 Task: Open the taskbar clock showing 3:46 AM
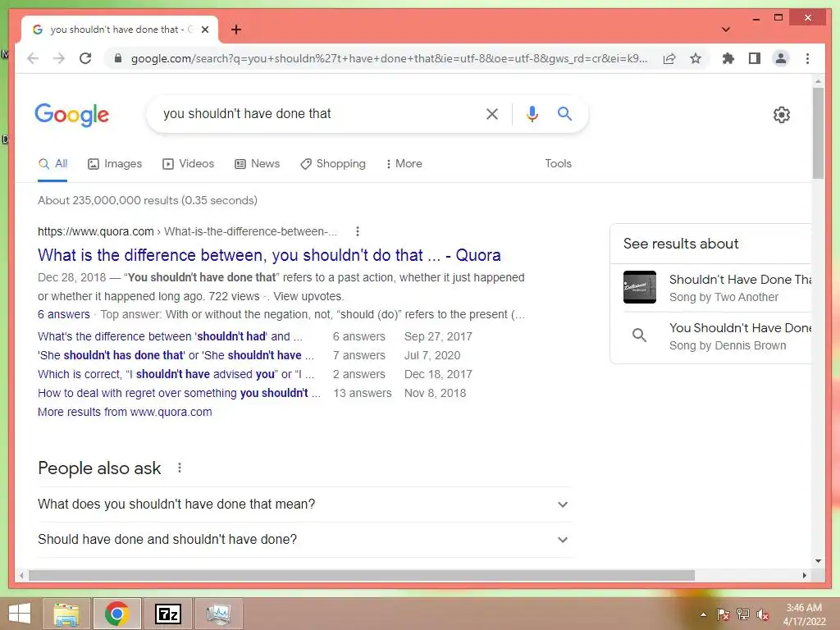pyautogui.click(x=804, y=614)
